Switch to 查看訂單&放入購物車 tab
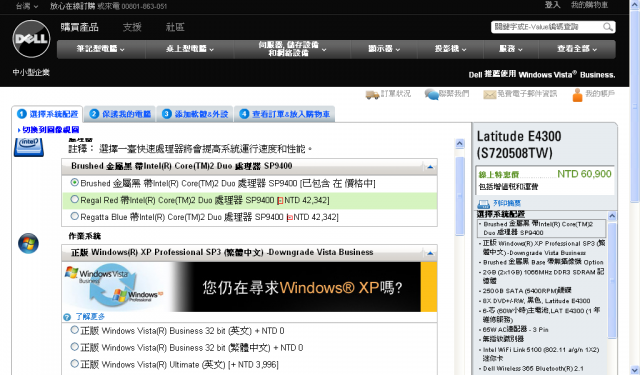Viewport: 640px width, 375px height. tap(284, 114)
